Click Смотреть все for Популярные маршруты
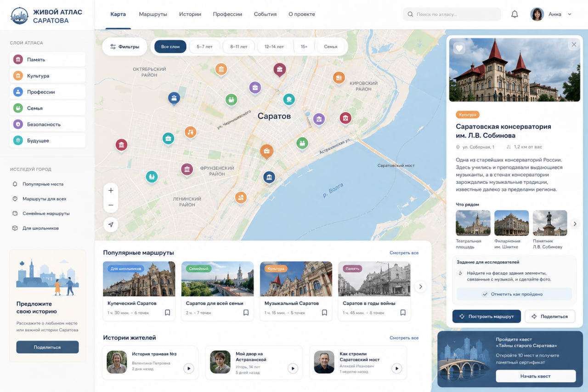 pos(404,253)
